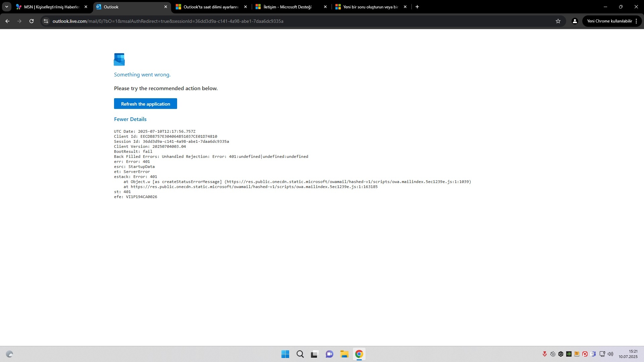This screenshot has width=644, height=362.
Task: Open Windows Start menu
Action: pos(285,354)
